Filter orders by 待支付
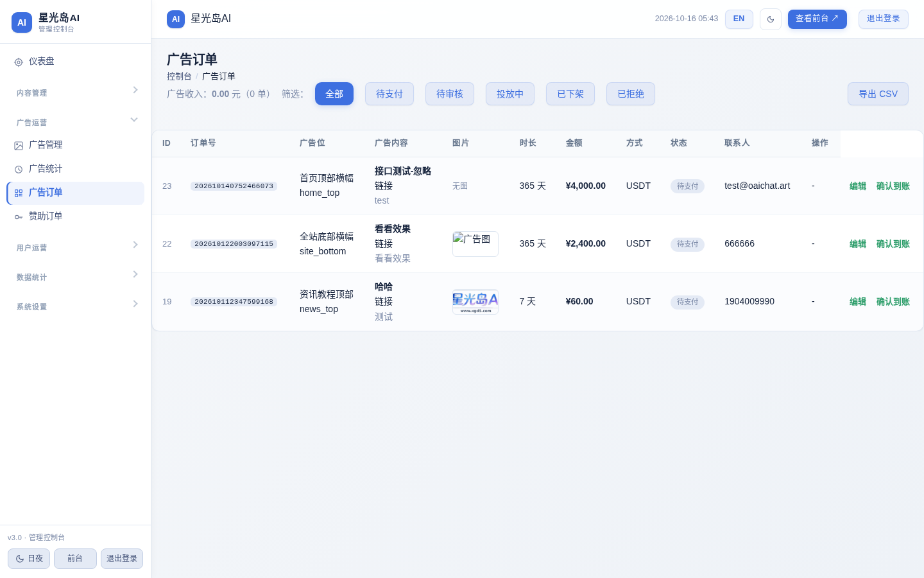This screenshot has height=578, width=924. [389, 94]
